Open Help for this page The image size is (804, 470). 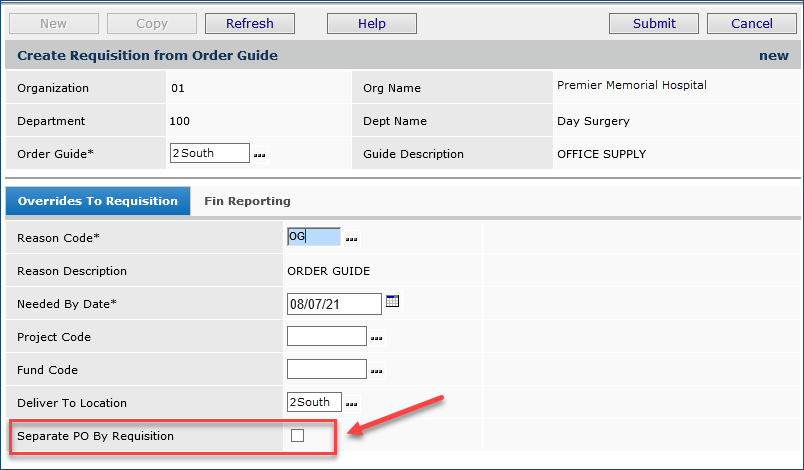(x=371, y=23)
